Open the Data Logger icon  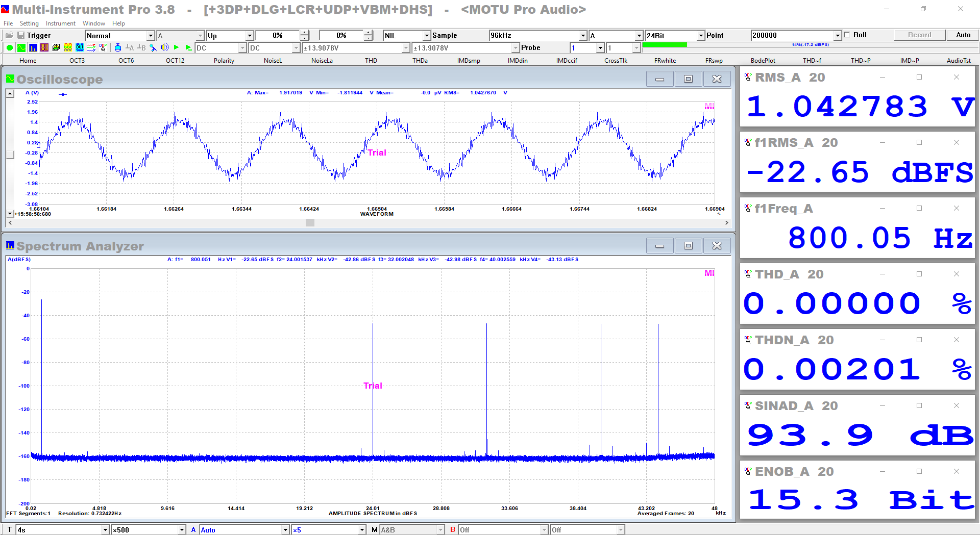[91, 47]
